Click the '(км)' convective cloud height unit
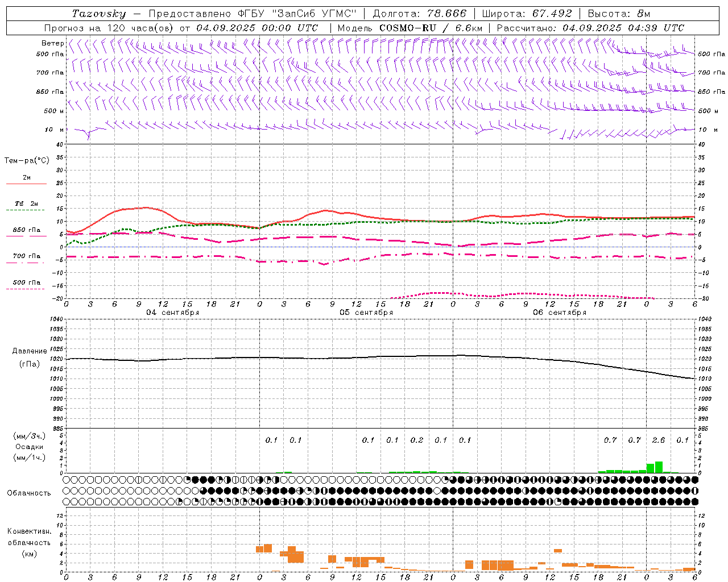Screen dimensions: 728x582 pyautogui.click(x=30, y=554)
